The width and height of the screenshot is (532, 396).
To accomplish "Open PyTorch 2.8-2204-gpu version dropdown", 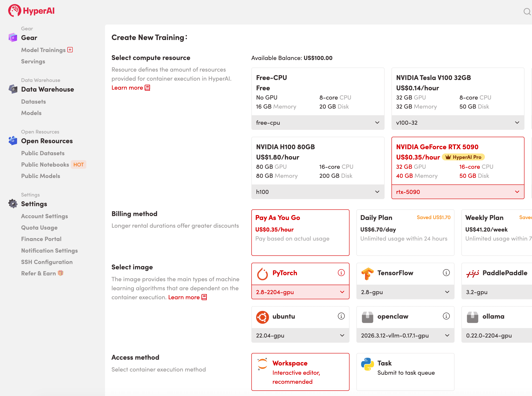I will pyautogui.click(x=300, y=292).
